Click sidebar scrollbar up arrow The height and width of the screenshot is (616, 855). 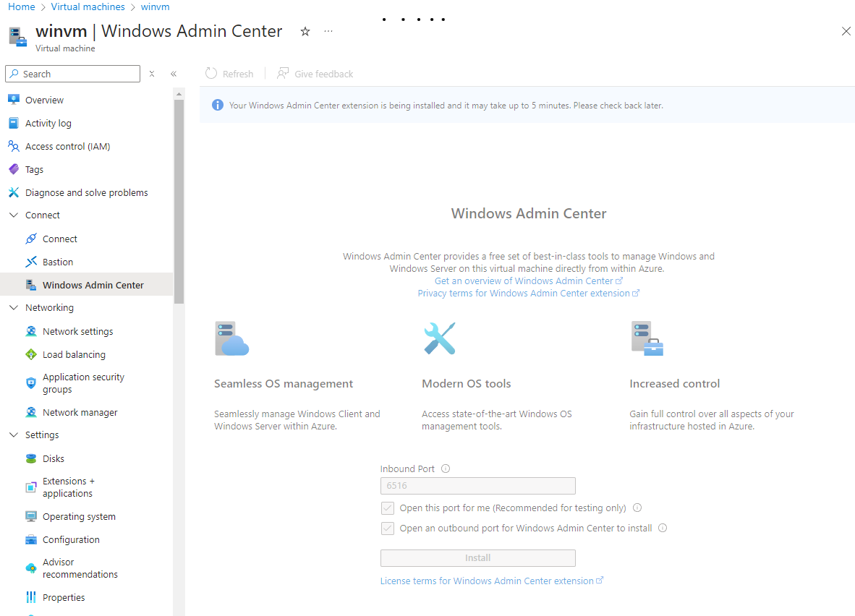(179, 94)
